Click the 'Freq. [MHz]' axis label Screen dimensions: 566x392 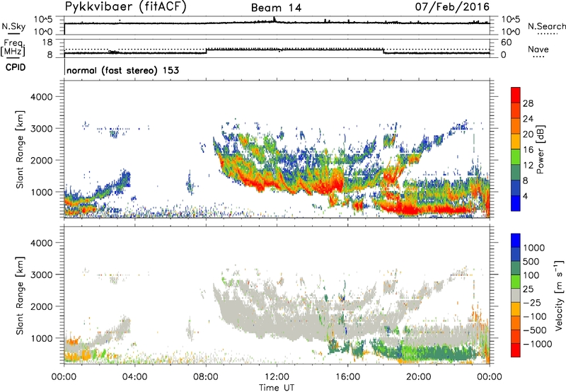(x=13, y=48)
